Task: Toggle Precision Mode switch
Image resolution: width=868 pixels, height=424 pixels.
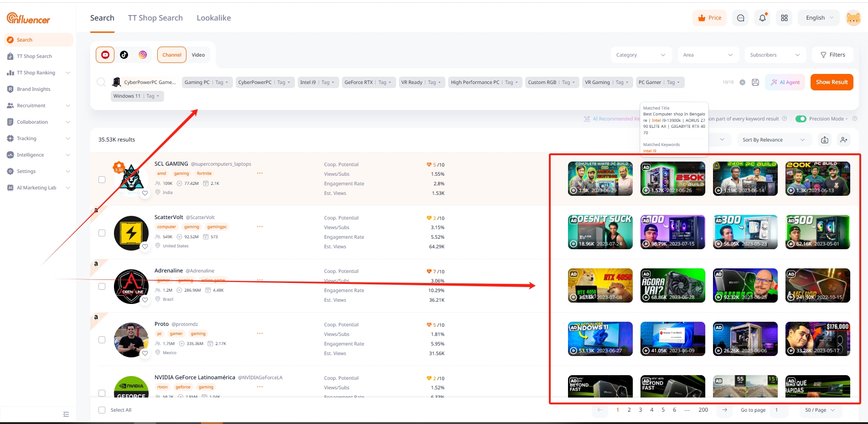Action: click(801, 119)
